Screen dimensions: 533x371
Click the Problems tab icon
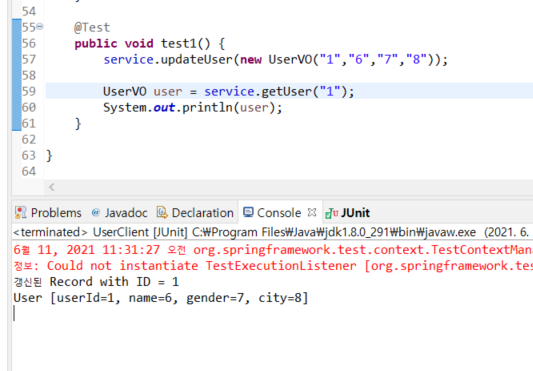pos(21,213)
